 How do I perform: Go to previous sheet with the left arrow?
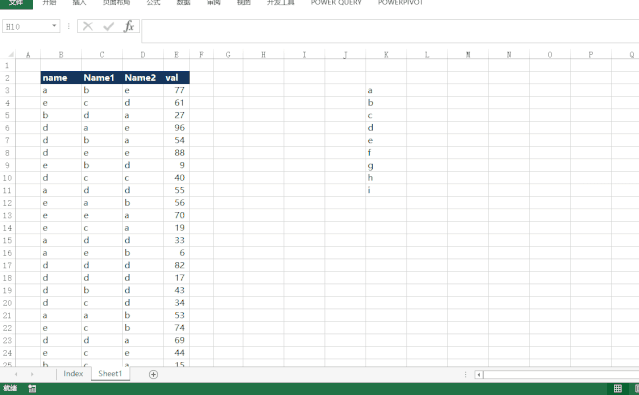16,374
